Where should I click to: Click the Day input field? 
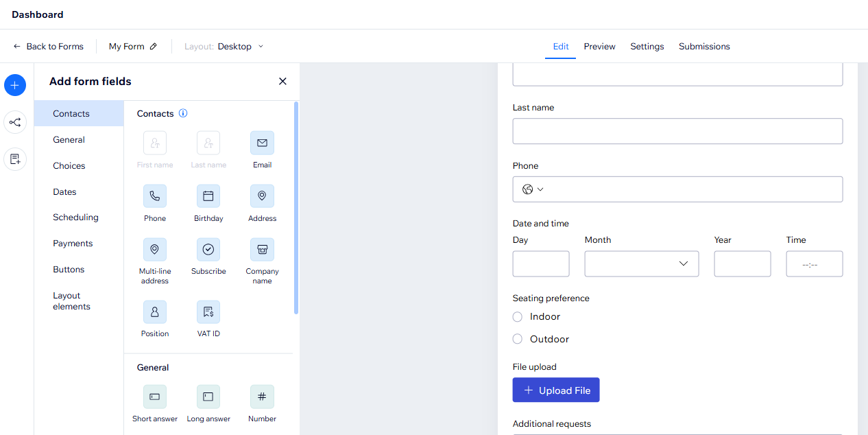coord(541,263)
